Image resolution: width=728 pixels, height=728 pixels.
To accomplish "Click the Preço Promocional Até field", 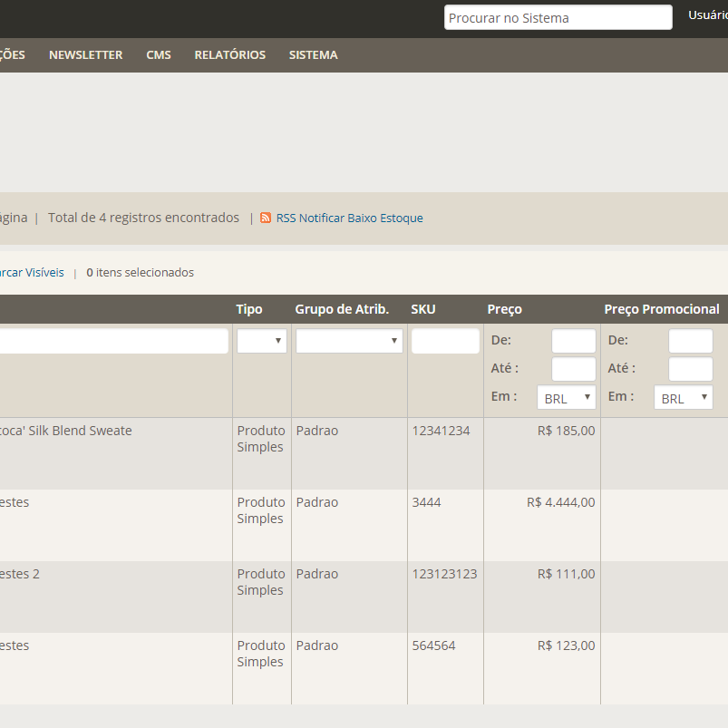I will point(691,369).
